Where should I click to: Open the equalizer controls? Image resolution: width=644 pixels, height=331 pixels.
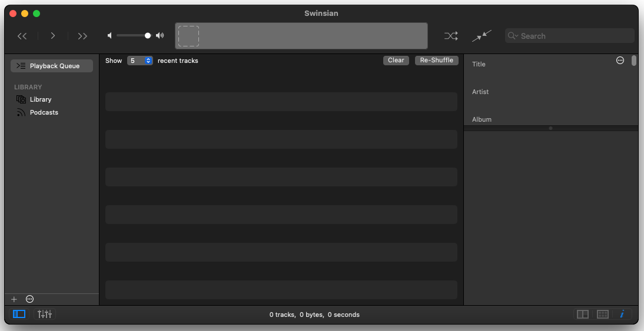coord(45,314)
